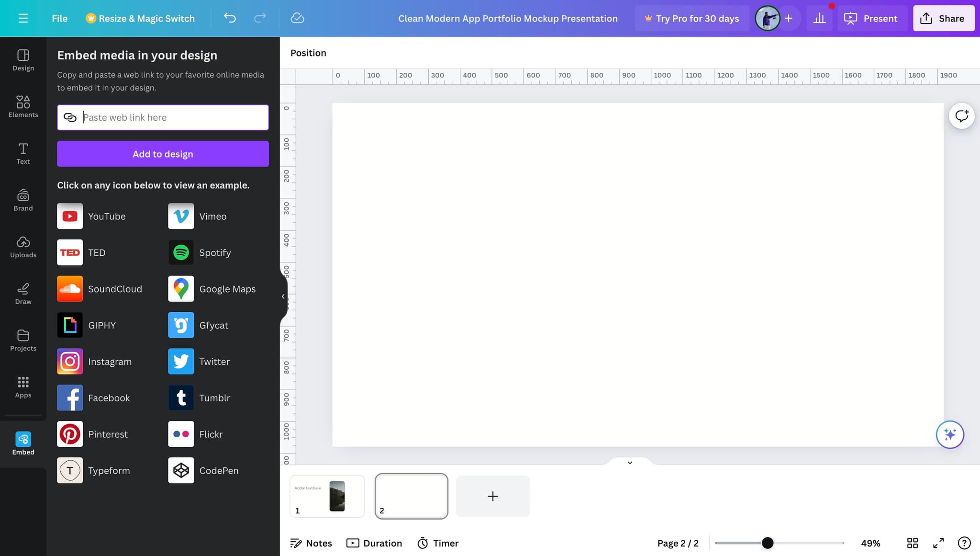The height and width of the screenshot is (556, 980).
Task: Start the slideshow with Present
Action: pyautogui.click(x=872, y=18)
